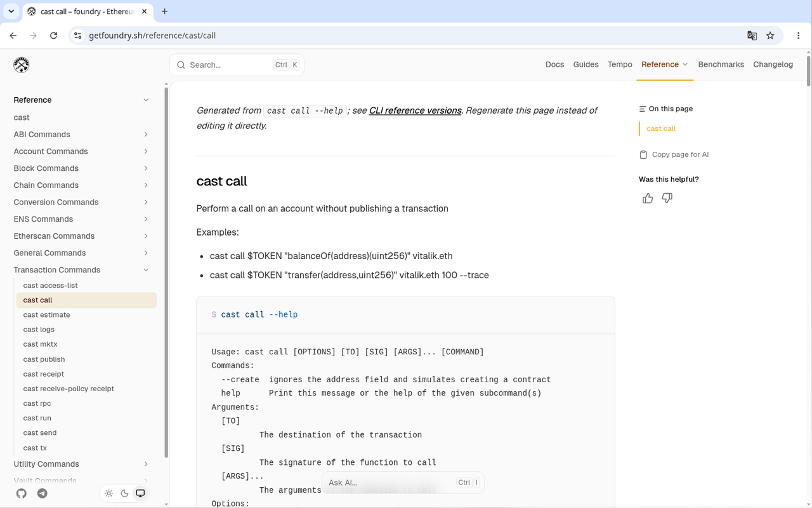Open the Benchmarks navigation item

(721, 65)
